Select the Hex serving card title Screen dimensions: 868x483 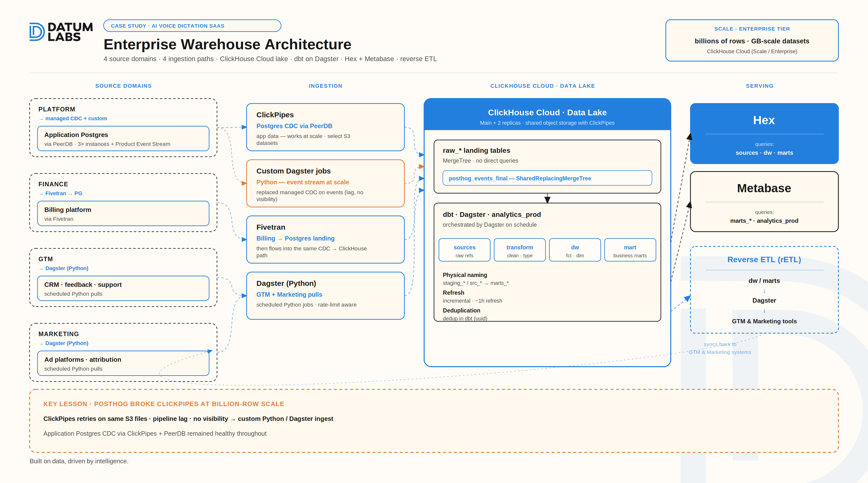pyautogui.click(x=764, y=120)
